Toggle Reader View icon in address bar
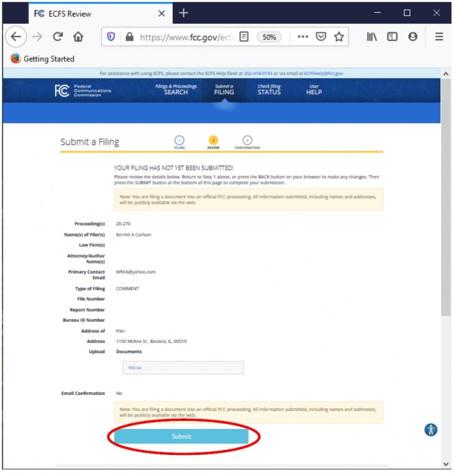Screen dimensions: 455x476 (x=244, y=37)
